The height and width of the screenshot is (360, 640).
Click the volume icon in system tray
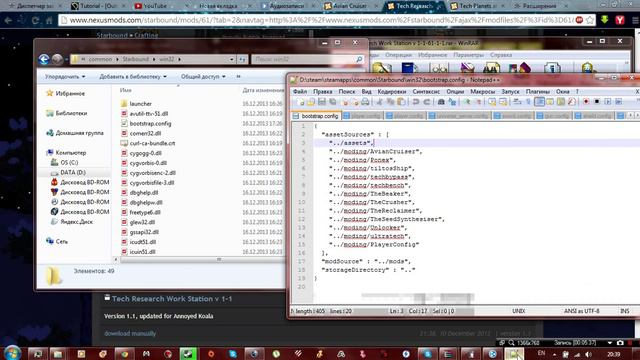pyautogui.click(x=589, y=354)
